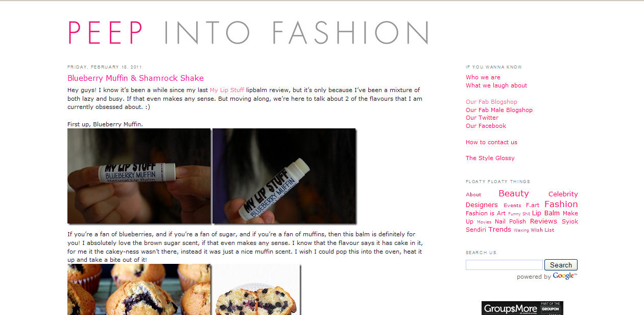
Task: Follow the My Lip Stuff link in the post
Action: tap(227, 90)
